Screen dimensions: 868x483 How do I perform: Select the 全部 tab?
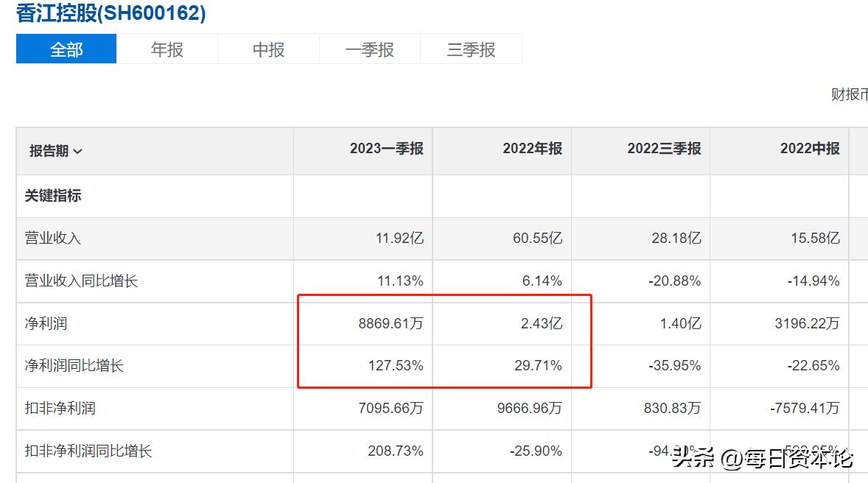66,49
